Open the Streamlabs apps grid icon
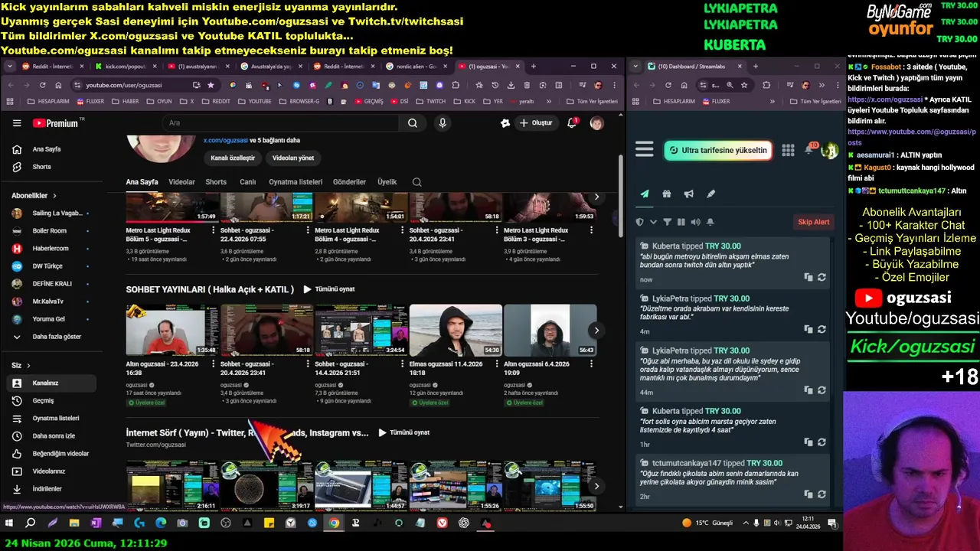The height and width of the screenshot is (551, 980). point(788,150)
